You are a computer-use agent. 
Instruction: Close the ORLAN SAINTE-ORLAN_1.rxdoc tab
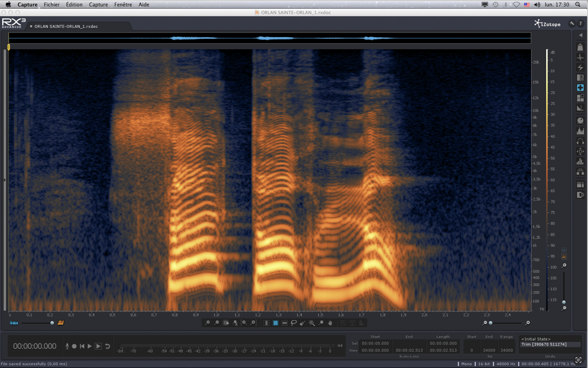pos(31,26)
